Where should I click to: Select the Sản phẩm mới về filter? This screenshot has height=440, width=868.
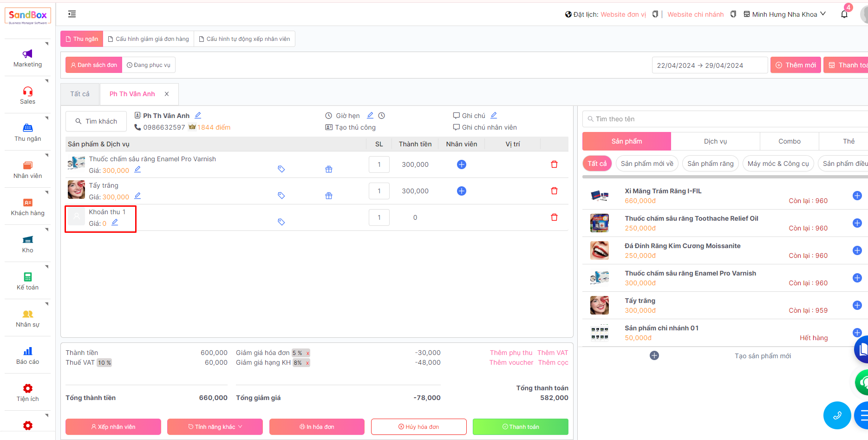pos(646,164)
